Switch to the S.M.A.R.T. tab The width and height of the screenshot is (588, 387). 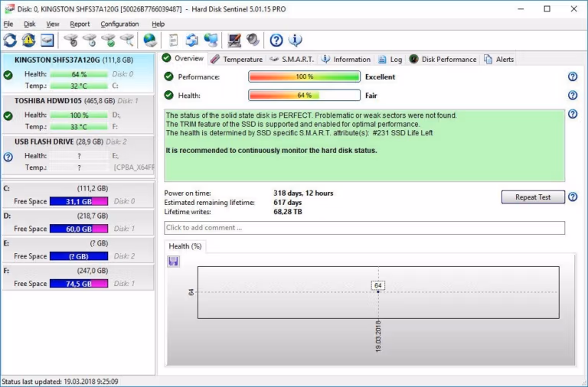[292, 59]
